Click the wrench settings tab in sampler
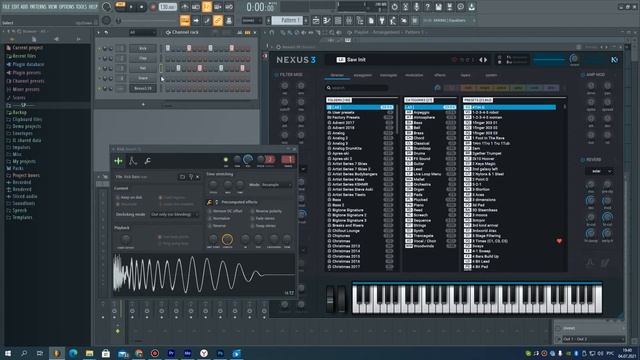Image resolution: width=640 pixels, height=360 pixels. (147, 161)
